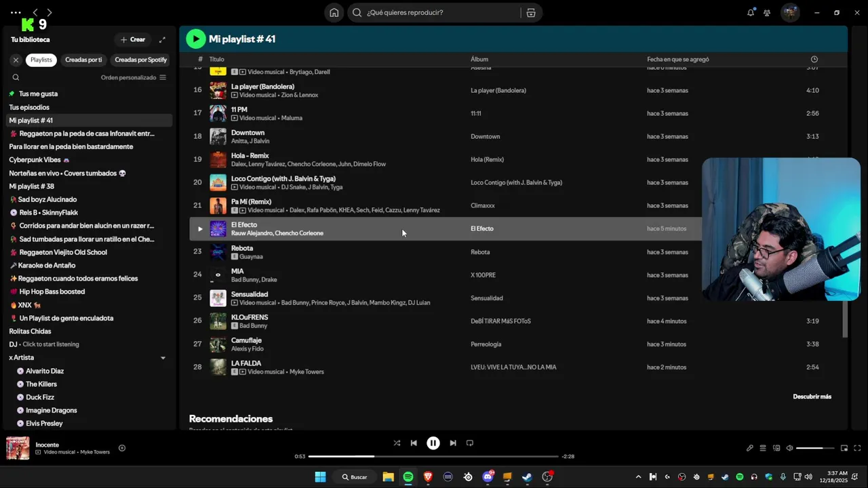This screenshot has height=488, width=868.
Task: Expand Tu biblioteca with the arrows icon
Action: [162, 39]
